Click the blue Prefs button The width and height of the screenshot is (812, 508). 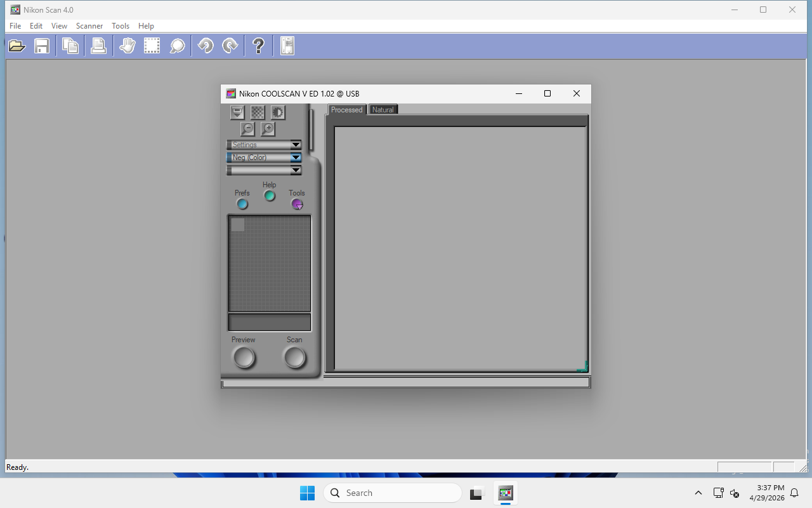click(242, 204)
